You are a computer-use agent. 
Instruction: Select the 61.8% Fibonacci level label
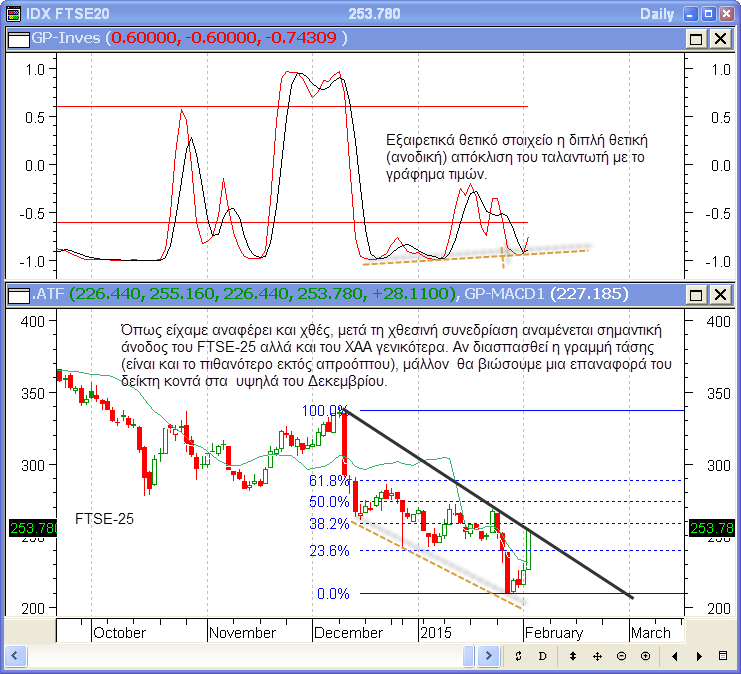pyautogui.click(x=329, y=481)
